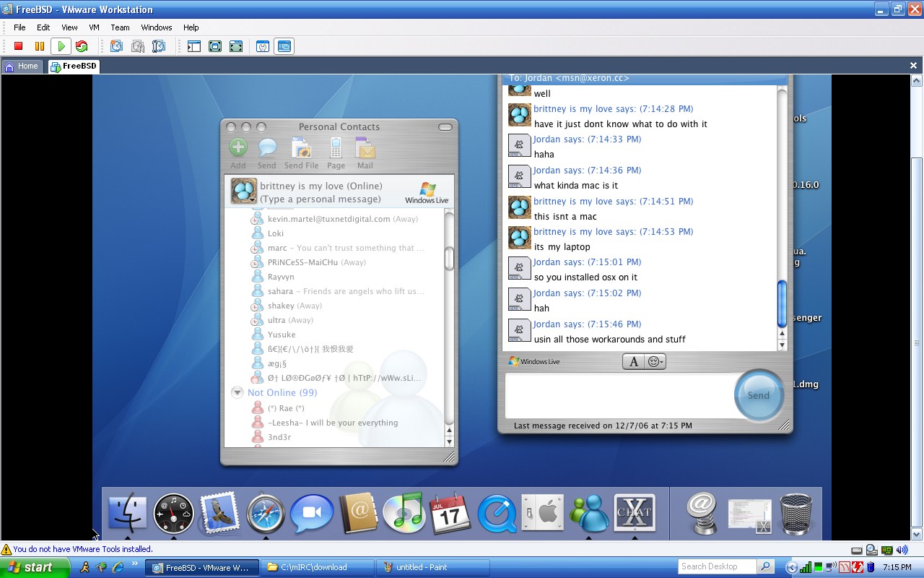Expand hidden Quick Launch icons chevron
The width and height of the screenshot is (924, 578).
(x=134, y=564)
